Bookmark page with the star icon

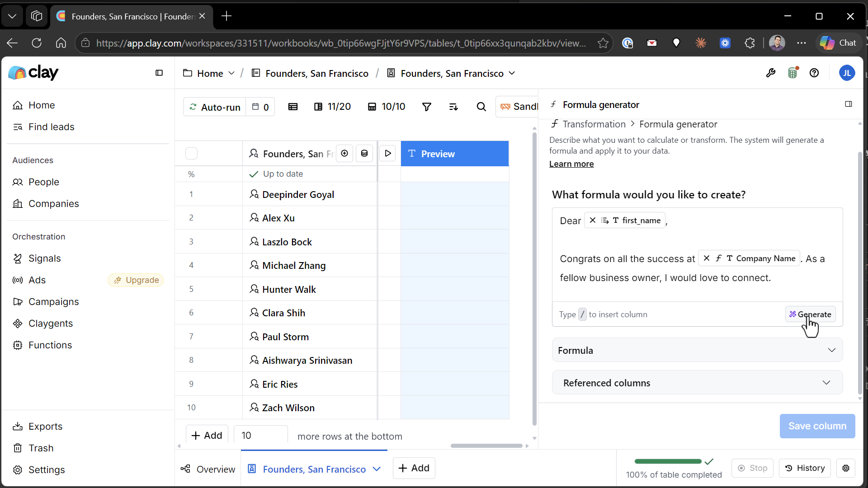[x=603, y=43]
